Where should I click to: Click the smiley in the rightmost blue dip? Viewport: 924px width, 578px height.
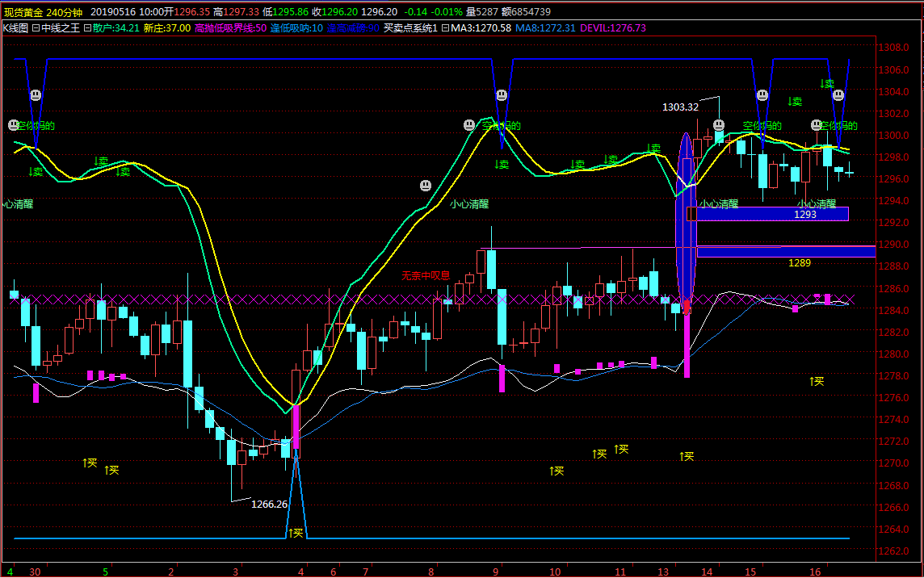pyautogui.click(x=838, y=95)
